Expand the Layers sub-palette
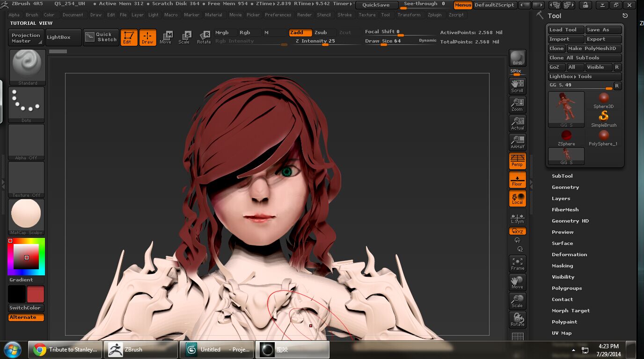 [561, 199]
